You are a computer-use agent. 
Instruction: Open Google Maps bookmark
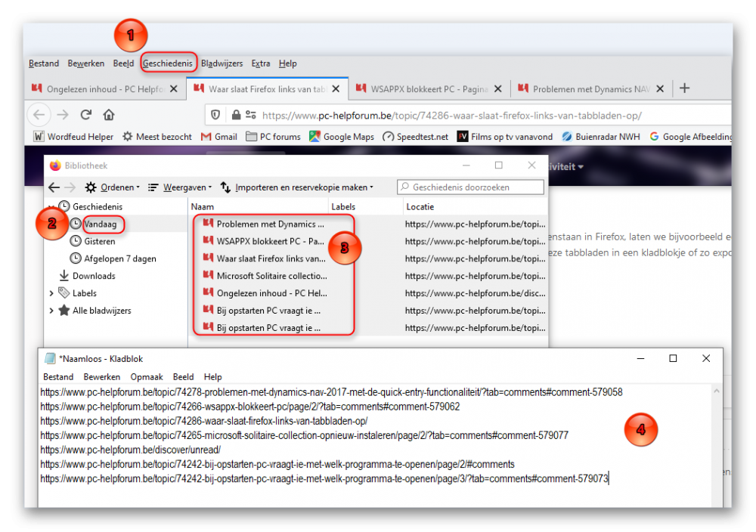(342, 137)
